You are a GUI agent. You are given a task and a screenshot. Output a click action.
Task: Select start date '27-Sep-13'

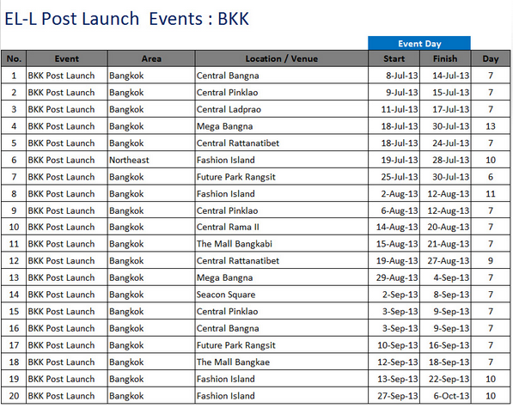pos(394,396)
